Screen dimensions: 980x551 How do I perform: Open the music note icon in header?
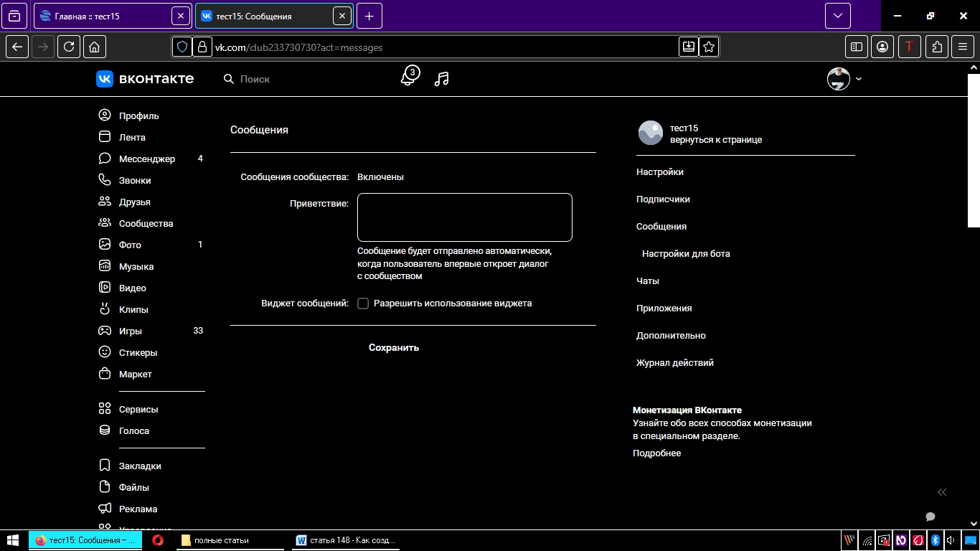pos(442,79)
